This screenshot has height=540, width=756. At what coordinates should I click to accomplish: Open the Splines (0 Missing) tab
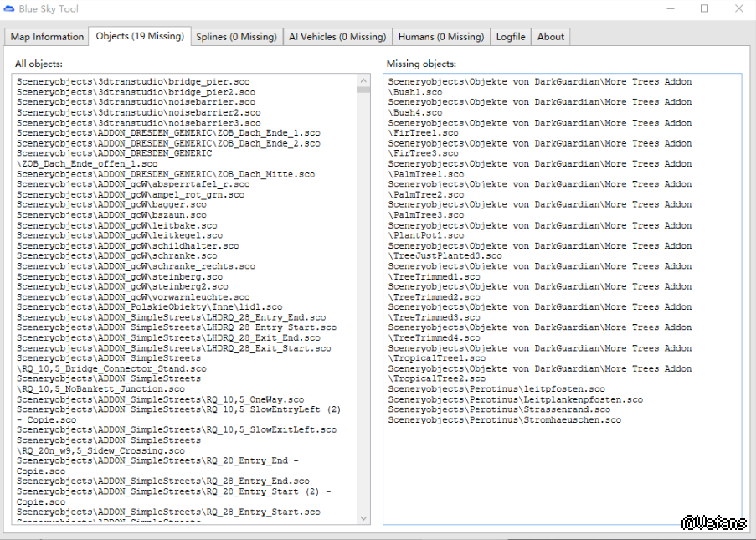235,37
